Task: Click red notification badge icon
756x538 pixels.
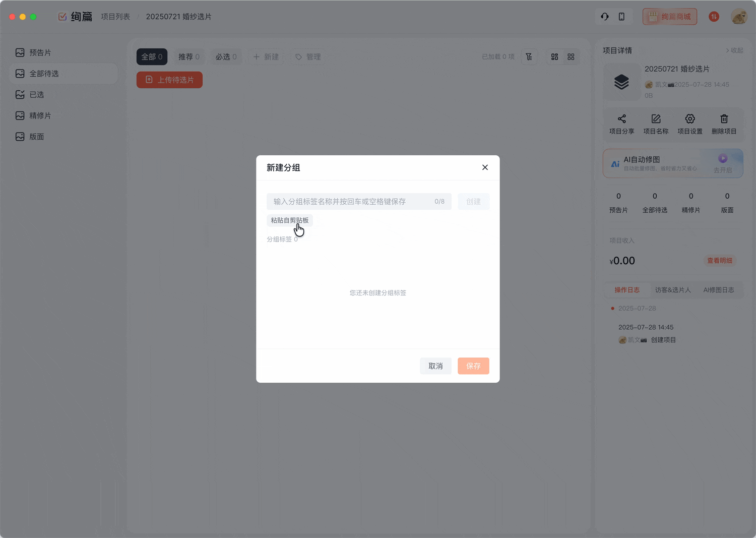Action: tap(714, 17)
